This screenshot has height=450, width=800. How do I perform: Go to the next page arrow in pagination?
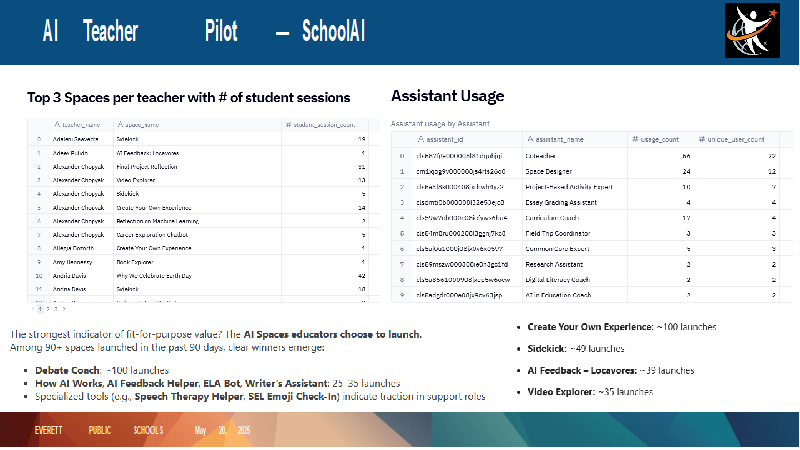click(x=63, y=309)
